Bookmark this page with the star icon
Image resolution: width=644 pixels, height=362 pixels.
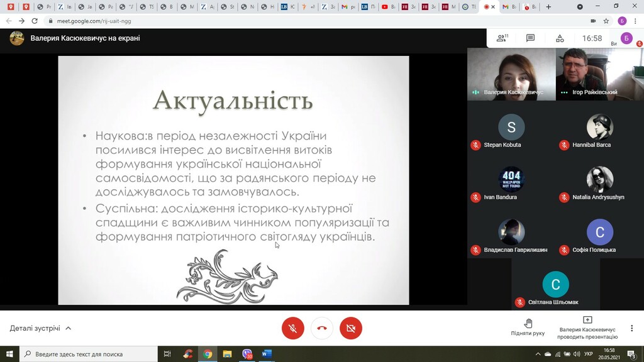coord(606,21)
